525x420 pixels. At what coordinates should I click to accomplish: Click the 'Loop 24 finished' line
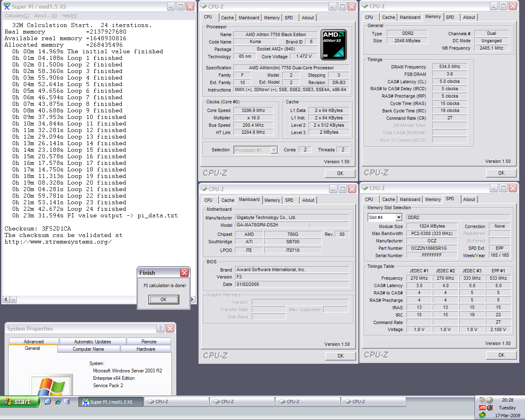coord(97,209)
